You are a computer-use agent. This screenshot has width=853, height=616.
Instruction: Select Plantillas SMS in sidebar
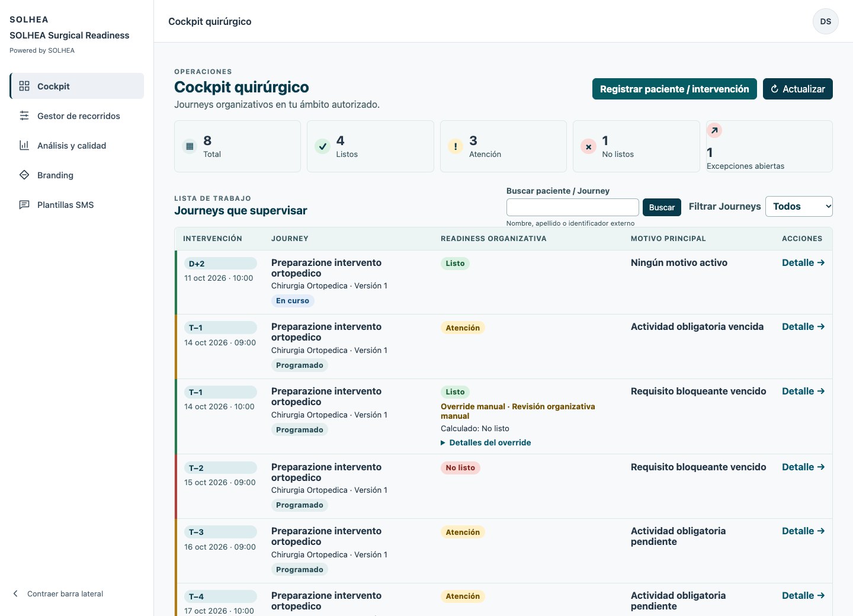77,204
